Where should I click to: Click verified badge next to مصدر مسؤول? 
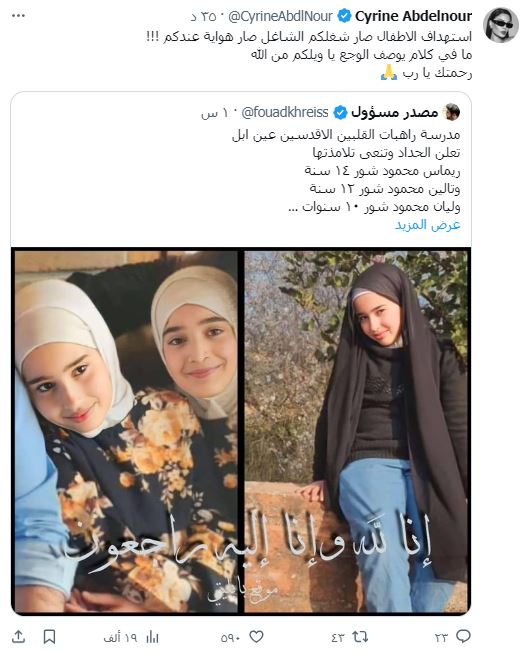(x=340, y=112)
